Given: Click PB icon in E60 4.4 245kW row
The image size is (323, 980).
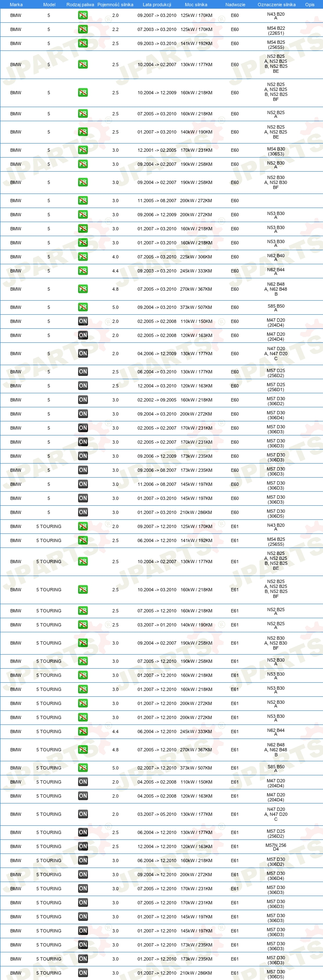Looking at the screenshot, I should point(83,271).
